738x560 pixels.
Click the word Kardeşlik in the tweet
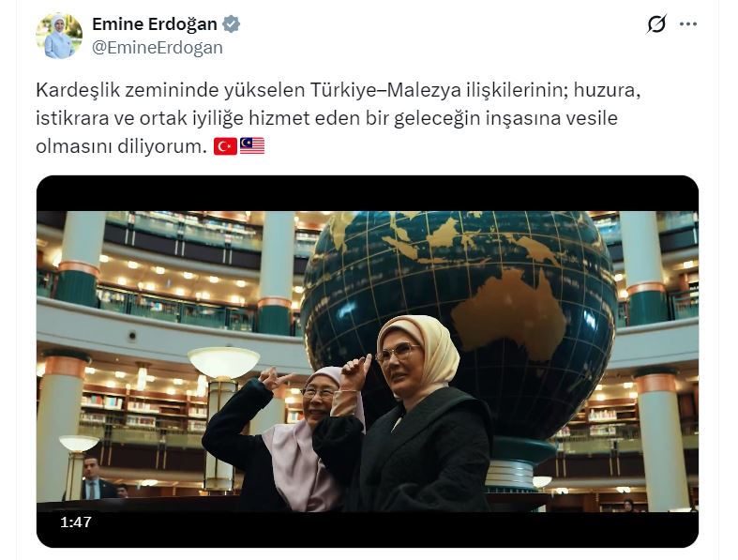tap(78, 90)
